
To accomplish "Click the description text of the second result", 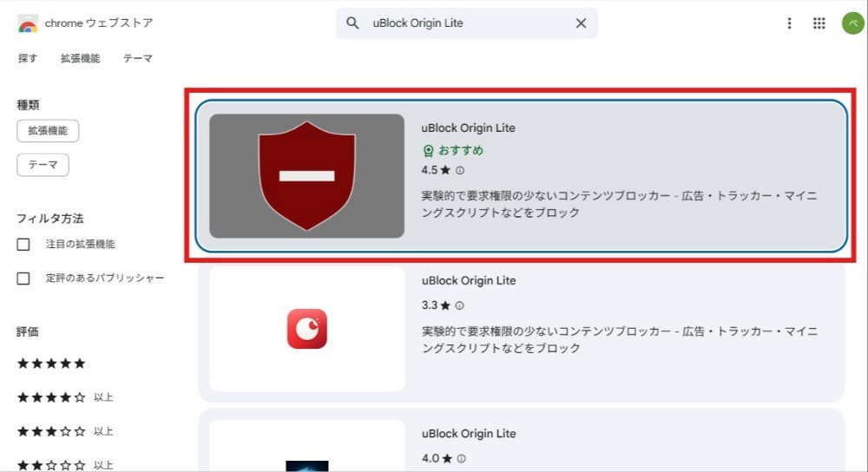I will (x=619, y=339).
